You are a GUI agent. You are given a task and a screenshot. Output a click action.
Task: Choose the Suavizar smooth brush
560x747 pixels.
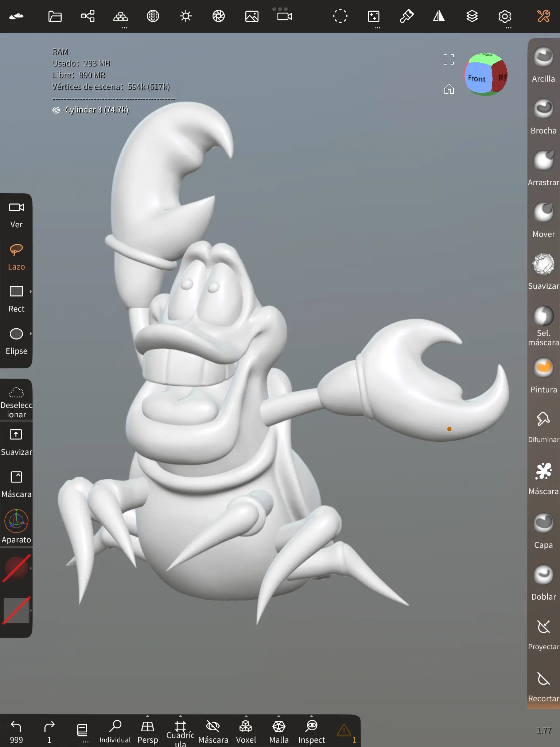click(x=543, y=272)
